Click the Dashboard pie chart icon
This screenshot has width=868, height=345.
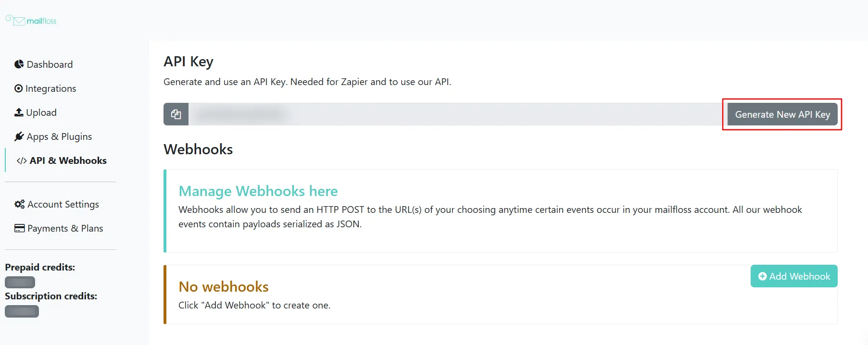pos(19,64)
